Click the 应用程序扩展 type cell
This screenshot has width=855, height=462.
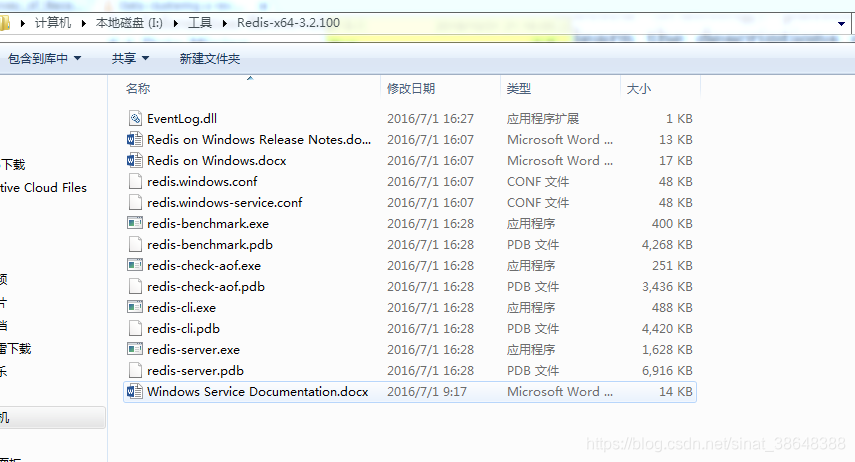[543, 118]
